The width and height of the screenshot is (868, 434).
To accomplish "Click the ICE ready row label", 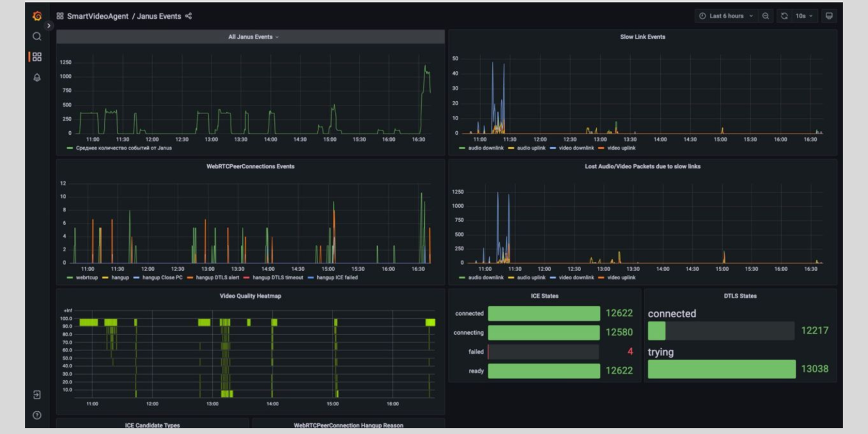I will pyautogui.click(x=476, y=371).
